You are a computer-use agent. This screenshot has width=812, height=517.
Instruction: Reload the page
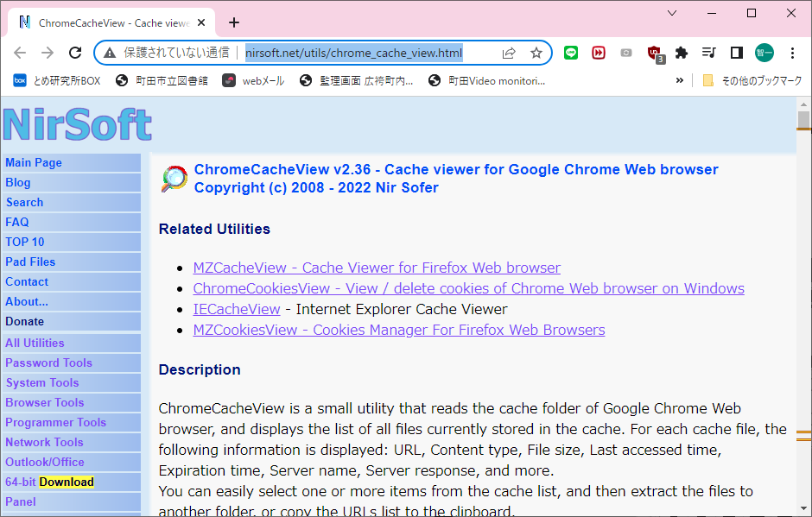75,53
